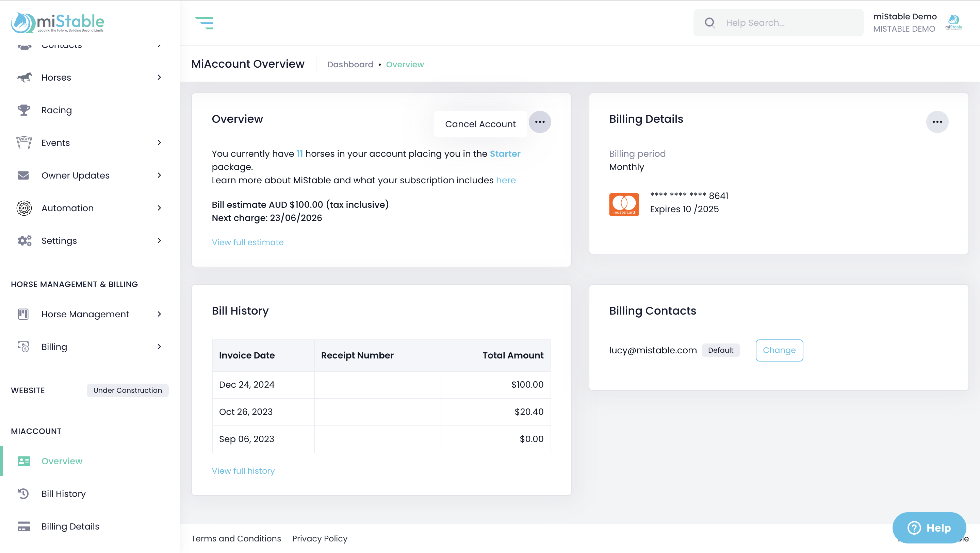This screenshot has height=553, width=980.
Task: Click the miStable logo in sidebar
Action: click(58, 22)
